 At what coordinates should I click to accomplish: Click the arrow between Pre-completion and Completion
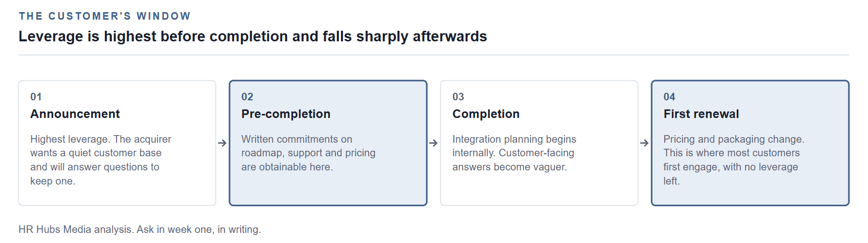point(433,143)
